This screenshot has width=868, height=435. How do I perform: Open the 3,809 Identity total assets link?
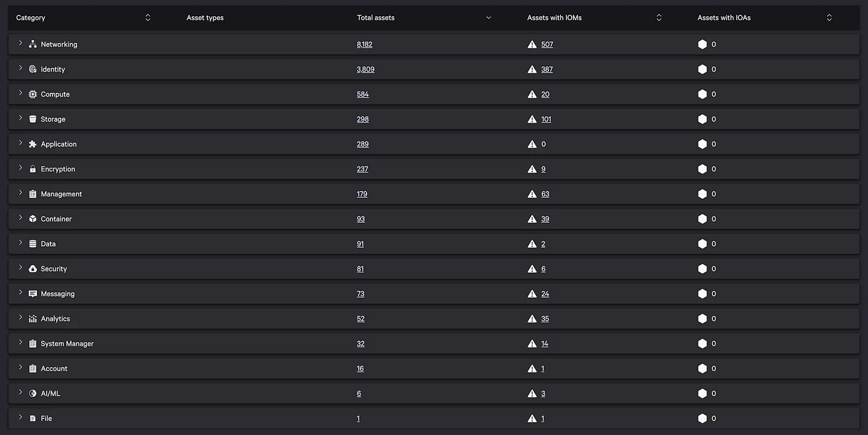click(x=366, y=69)
